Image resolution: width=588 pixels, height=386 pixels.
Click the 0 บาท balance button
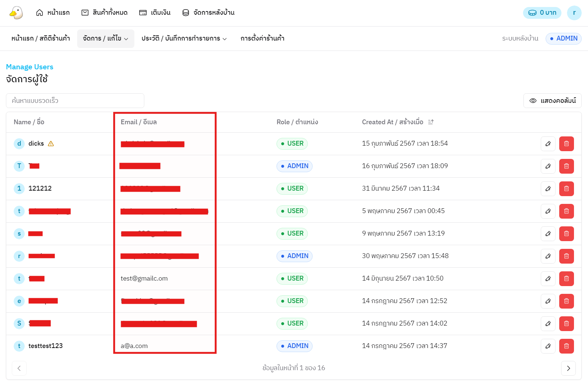click(x=542, y=13)
